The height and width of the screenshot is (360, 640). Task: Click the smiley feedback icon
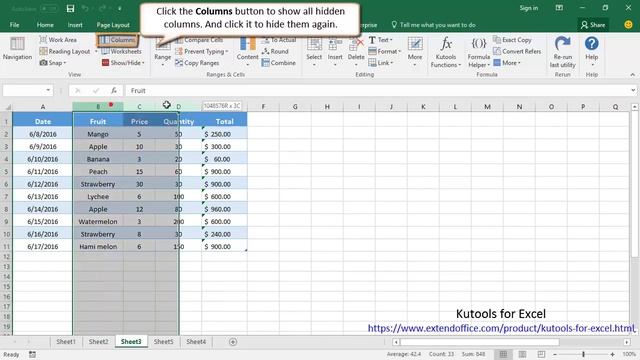tap(629, 25)
